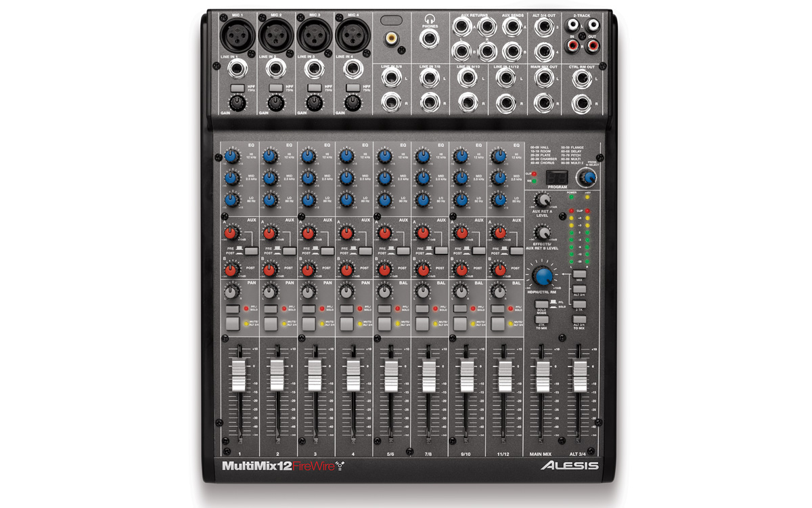Click the LINE IN 2 jack

pos(275,68)
